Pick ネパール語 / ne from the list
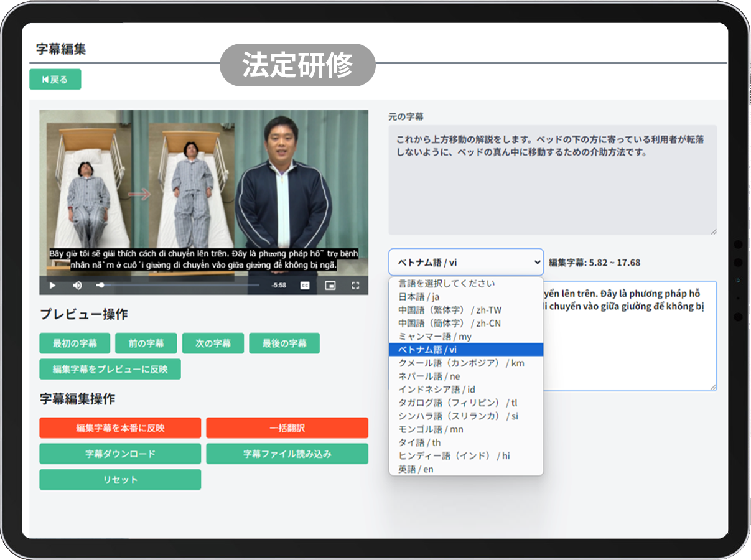 466,376
